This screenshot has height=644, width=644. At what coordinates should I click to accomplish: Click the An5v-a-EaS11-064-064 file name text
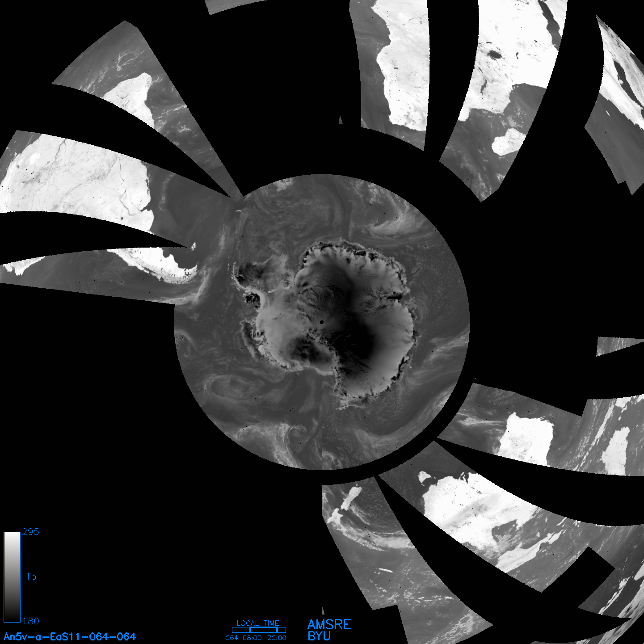(x=70, y=636)
